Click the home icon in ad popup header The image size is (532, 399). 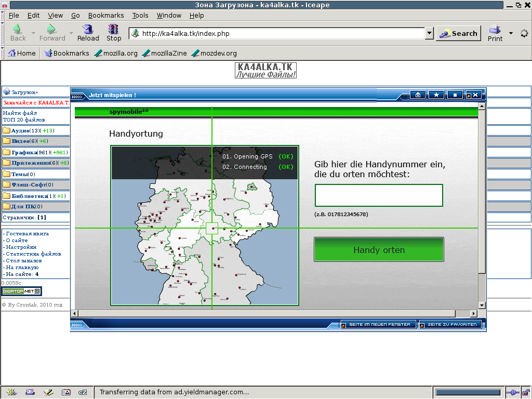[x=418, y=95]
